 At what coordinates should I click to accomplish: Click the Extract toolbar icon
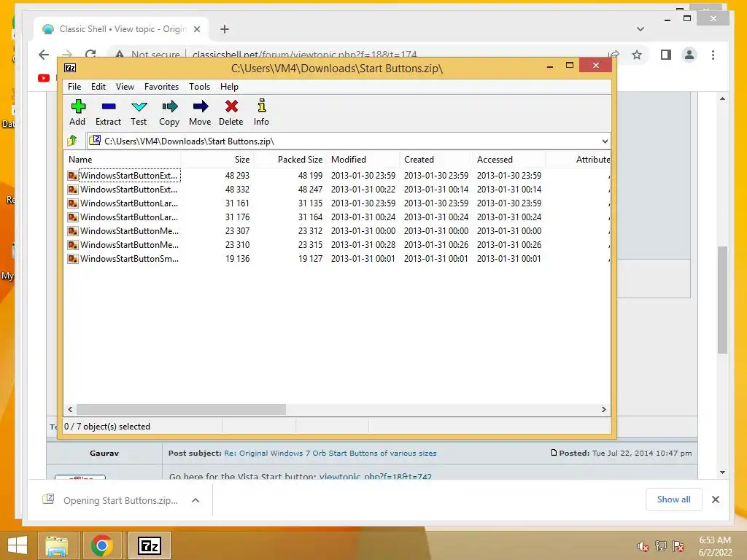coord(108,112)
